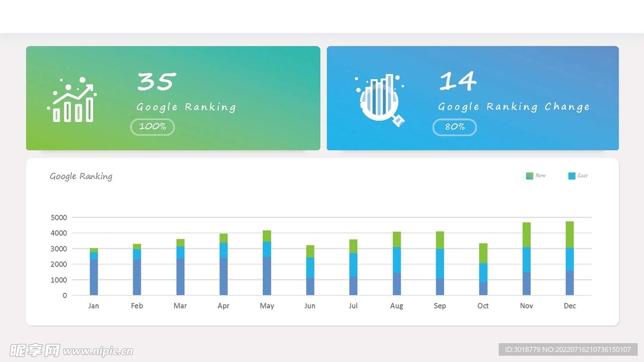Image resolution: width=644 pixels, height=362 pixels.
Task: Click the May month axis label
Action: click(267, 306)
